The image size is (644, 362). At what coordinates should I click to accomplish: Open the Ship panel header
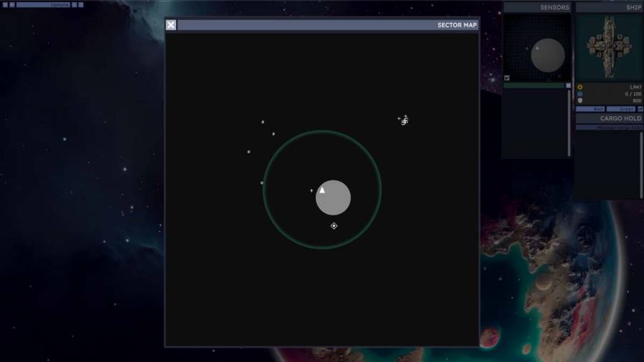pyautogui.click(x=610, y=7)
